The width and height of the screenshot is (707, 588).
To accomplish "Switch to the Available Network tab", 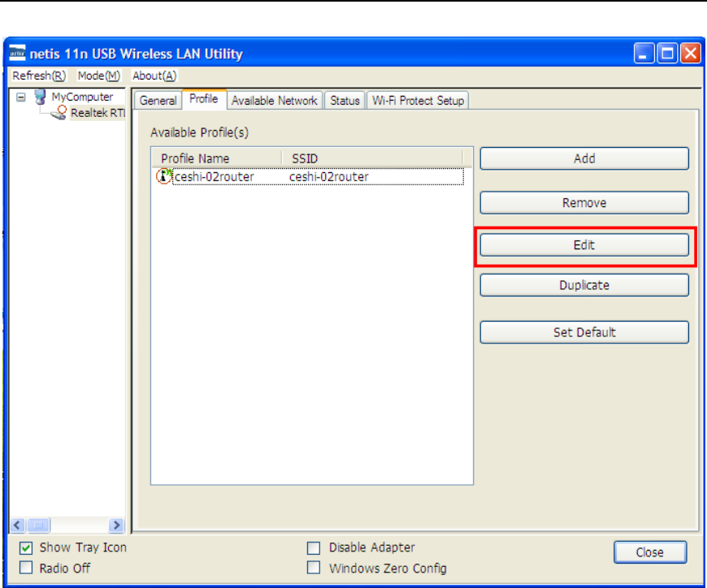I will [x=274, y=101].
